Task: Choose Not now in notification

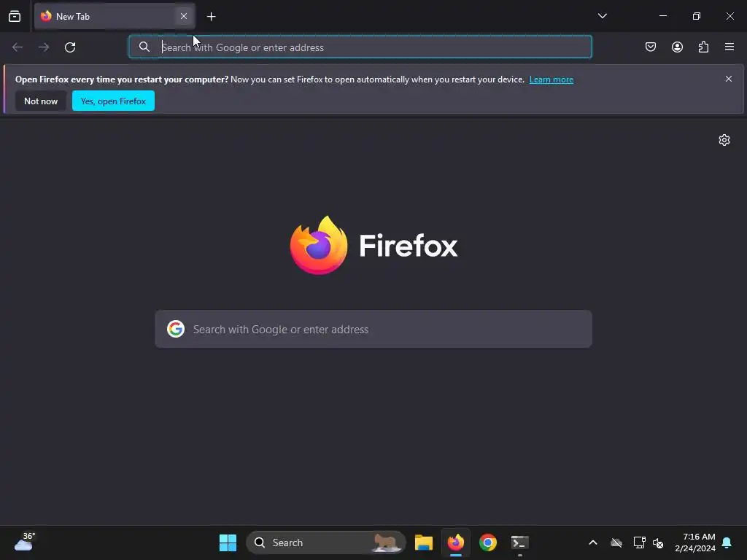Action: pyautogui.click(x=41, y=101)
